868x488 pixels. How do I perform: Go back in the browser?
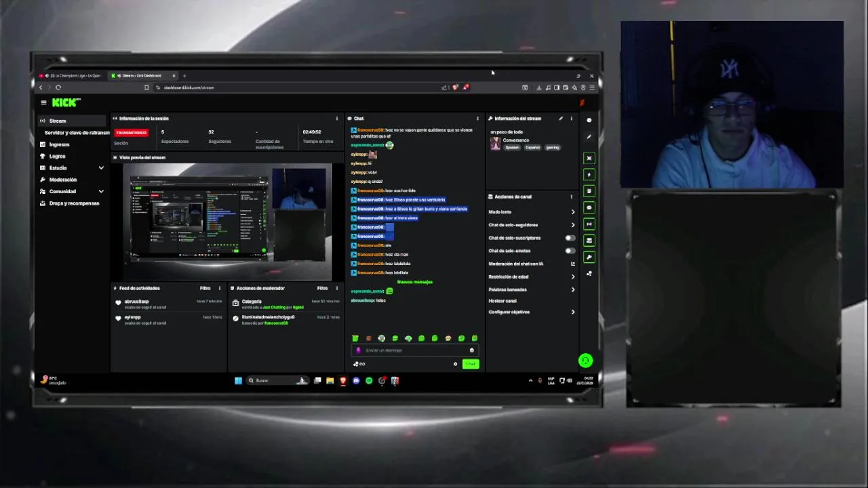pos(41,87)
